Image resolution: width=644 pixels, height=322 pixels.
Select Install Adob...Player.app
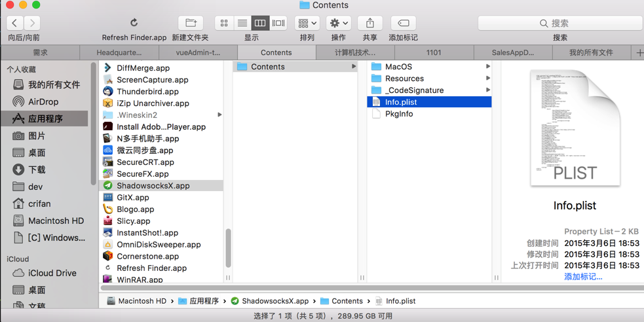(161, 127)
